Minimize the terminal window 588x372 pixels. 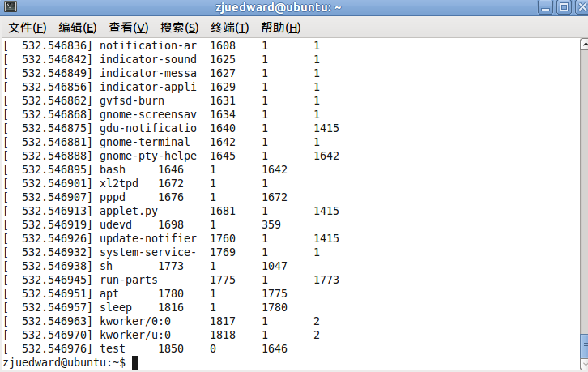(x=545, y=7)
